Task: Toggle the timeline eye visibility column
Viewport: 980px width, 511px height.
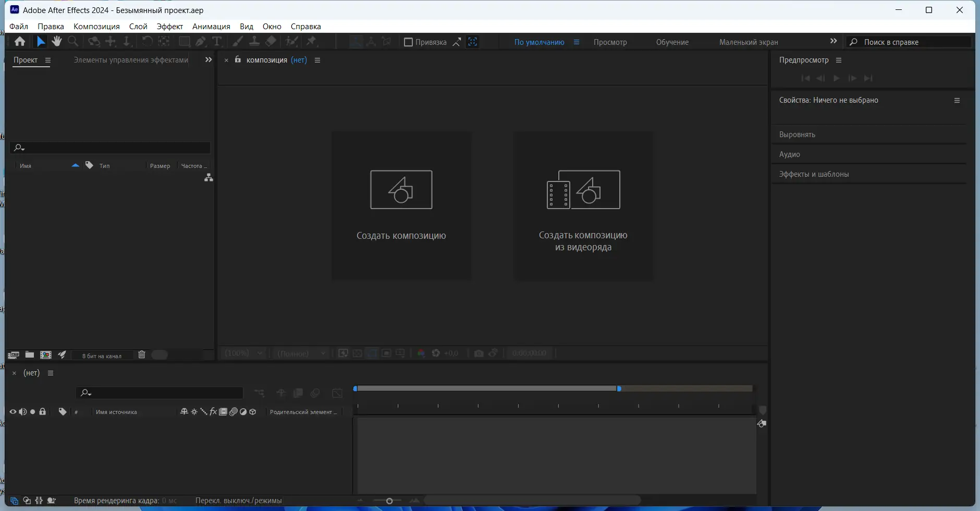Action: pos(13,411)
